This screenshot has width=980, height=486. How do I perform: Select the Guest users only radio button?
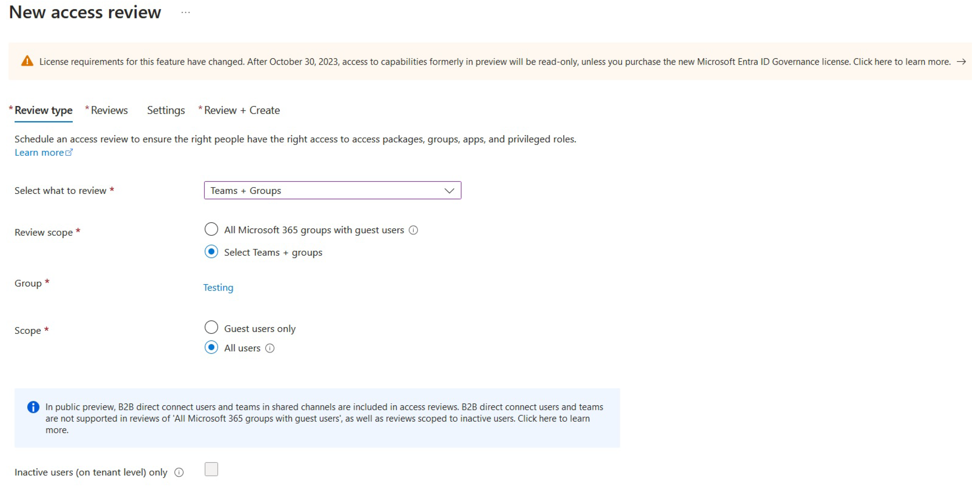coord(211,328)
